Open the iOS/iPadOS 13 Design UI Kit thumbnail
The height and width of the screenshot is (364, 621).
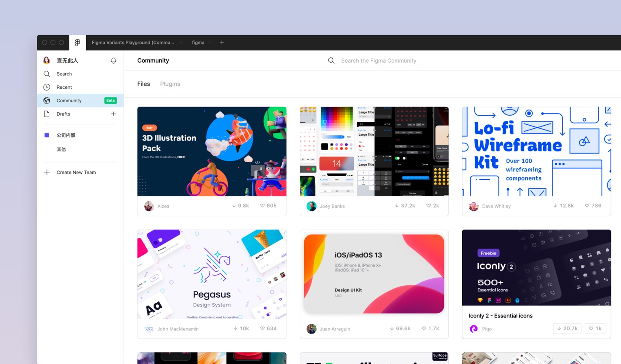pos(374,274)
